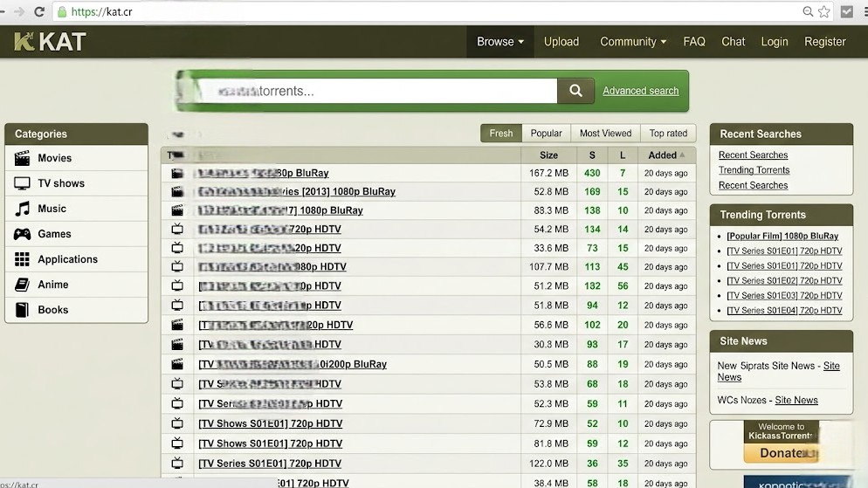Switch to the Popular tab
Screen dimensions: 868x488
[x=546, y=134]
